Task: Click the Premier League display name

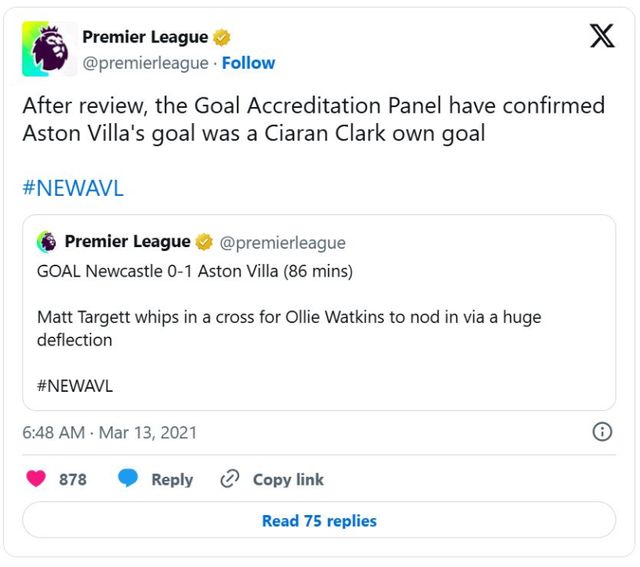Action: pos(145,38)
